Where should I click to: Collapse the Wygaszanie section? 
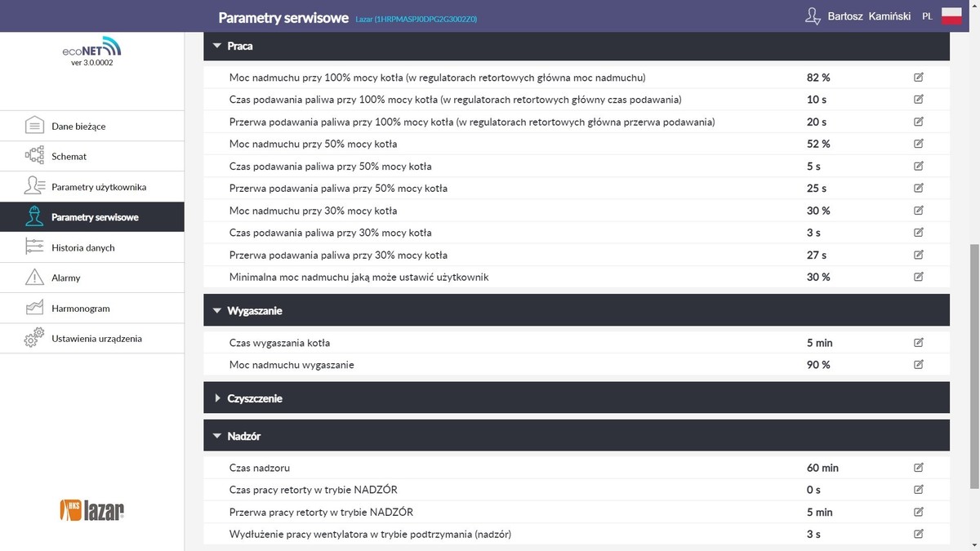pyautogui.click(x=217, y=311)
